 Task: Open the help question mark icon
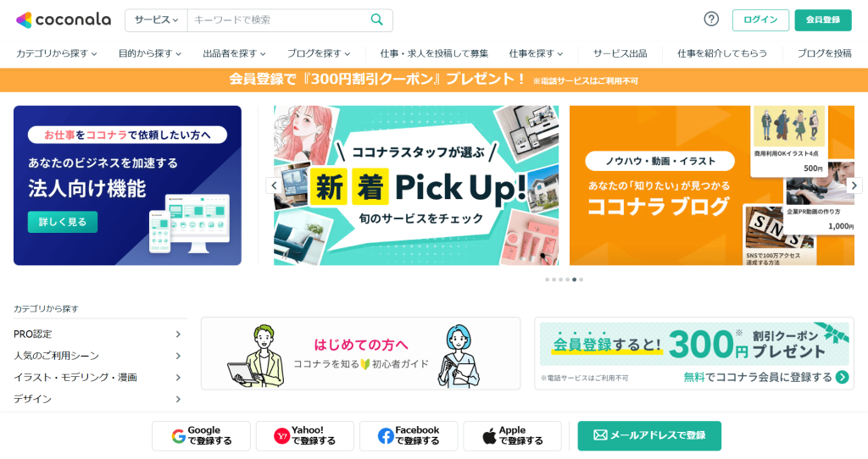711,19
